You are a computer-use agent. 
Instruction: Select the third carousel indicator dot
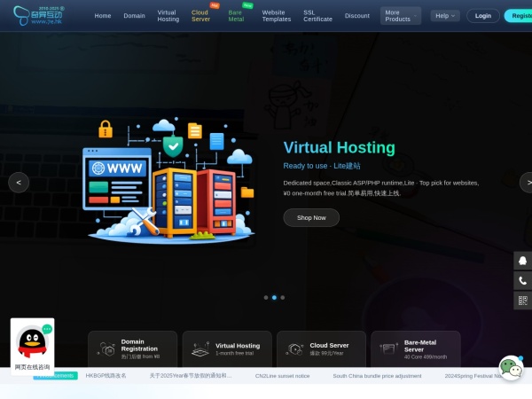click(x=282, y=297)
